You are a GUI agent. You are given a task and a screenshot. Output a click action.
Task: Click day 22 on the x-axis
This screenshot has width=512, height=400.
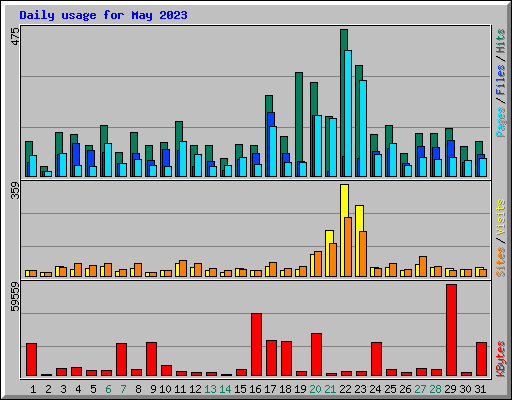(x=345, y=389)
